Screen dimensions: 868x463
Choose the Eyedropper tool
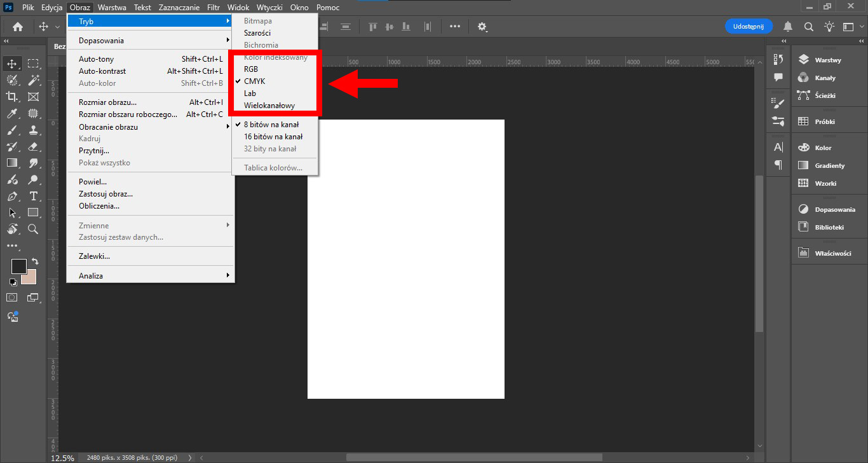(x=12, y=113)
